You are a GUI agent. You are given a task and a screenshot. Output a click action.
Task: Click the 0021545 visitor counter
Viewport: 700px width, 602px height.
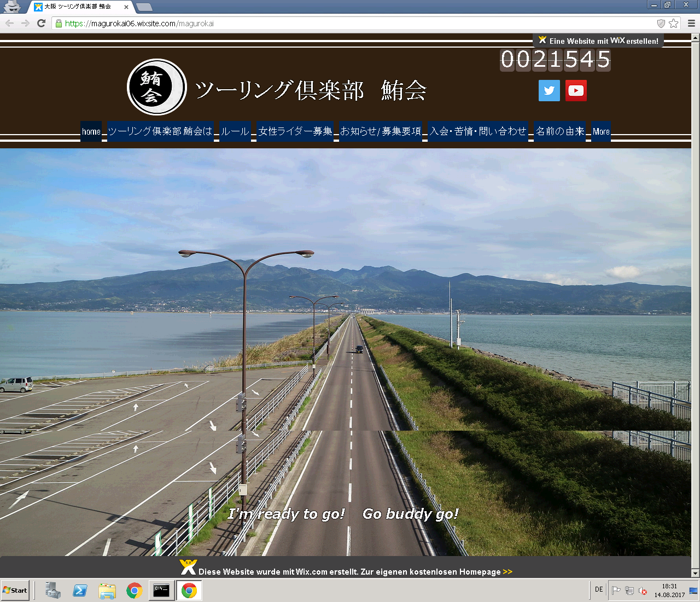pos(555,60)
